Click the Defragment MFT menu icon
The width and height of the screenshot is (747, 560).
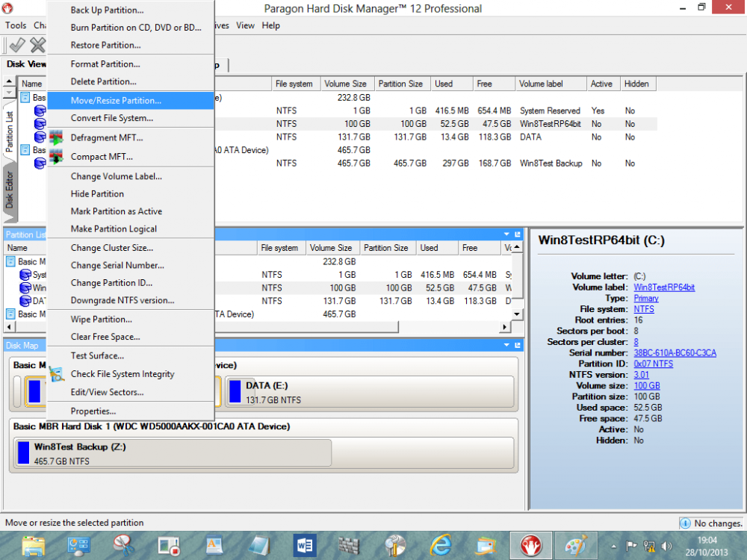57,138
